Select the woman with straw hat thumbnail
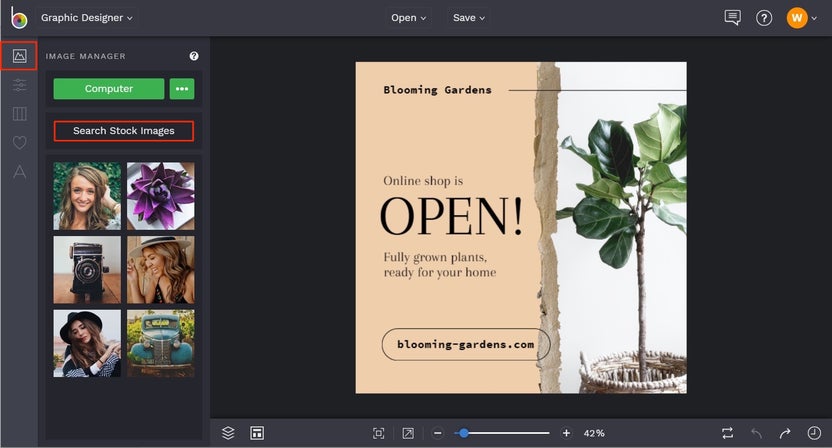 click(161, 270)
